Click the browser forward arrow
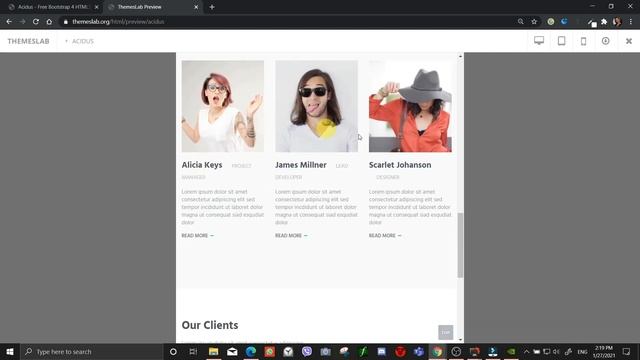This screenshot has height=360, width=640. click(x=22, y=22)
